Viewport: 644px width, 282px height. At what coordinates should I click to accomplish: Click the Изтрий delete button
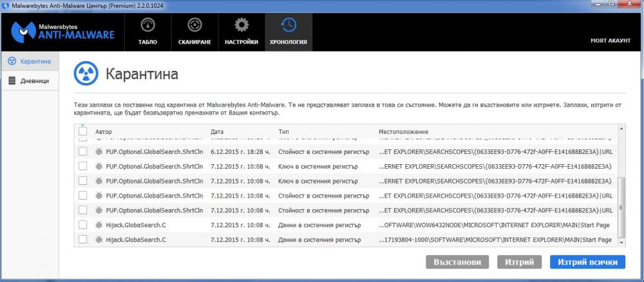pos(519,262)
